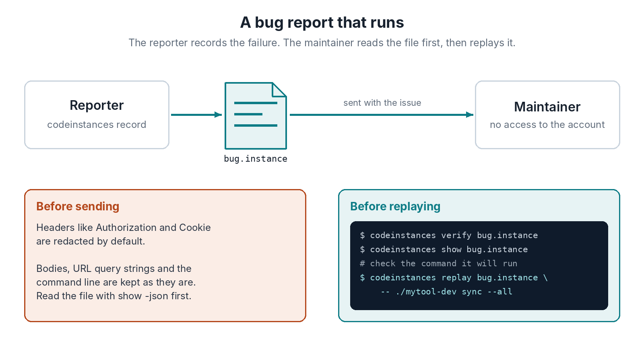The image size is (644, 362).
Task: Click the subtitle about reporter and maintainer
Action: (322, 43)
